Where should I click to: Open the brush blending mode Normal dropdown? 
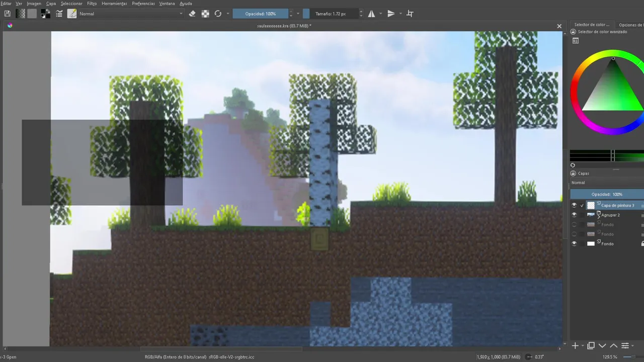(131, 14)
